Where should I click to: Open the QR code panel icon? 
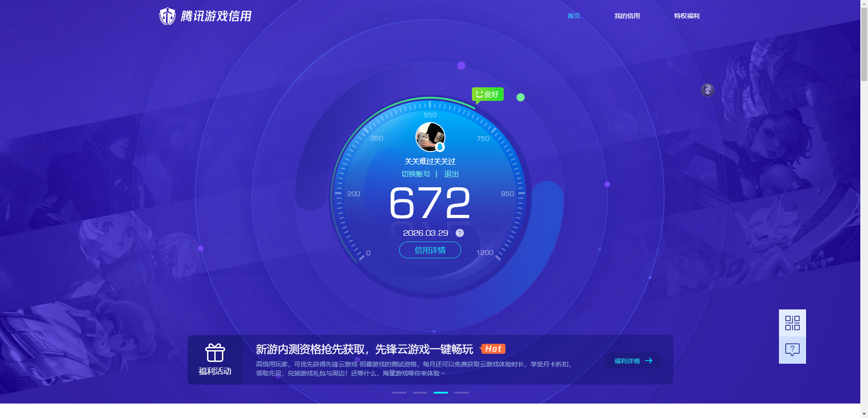792,323
